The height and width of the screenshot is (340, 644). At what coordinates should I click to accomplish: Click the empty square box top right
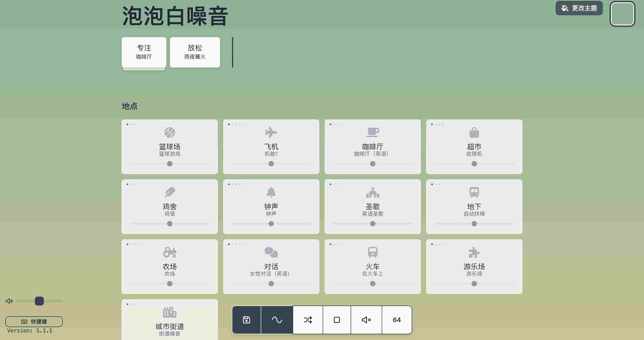(622, 14)
